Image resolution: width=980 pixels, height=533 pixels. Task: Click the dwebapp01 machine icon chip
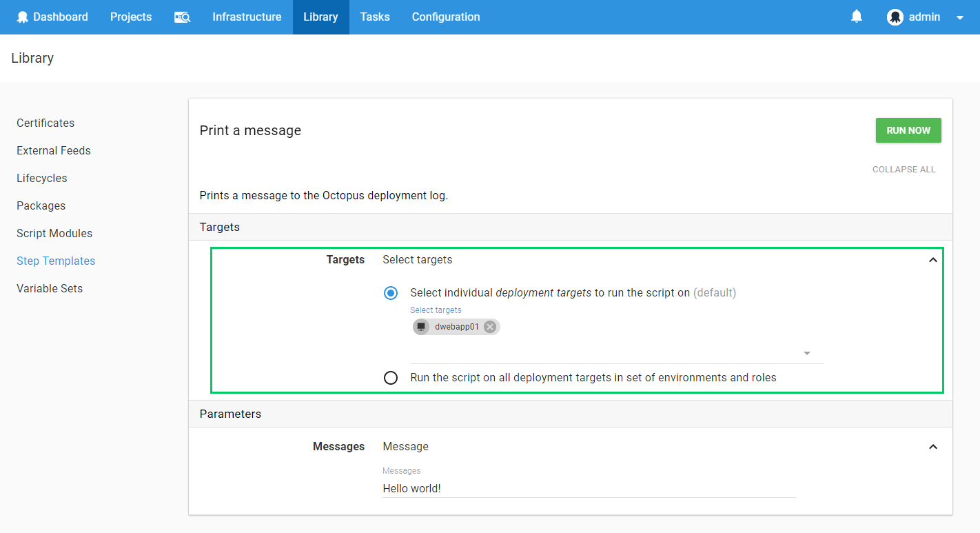click(421, 327)
